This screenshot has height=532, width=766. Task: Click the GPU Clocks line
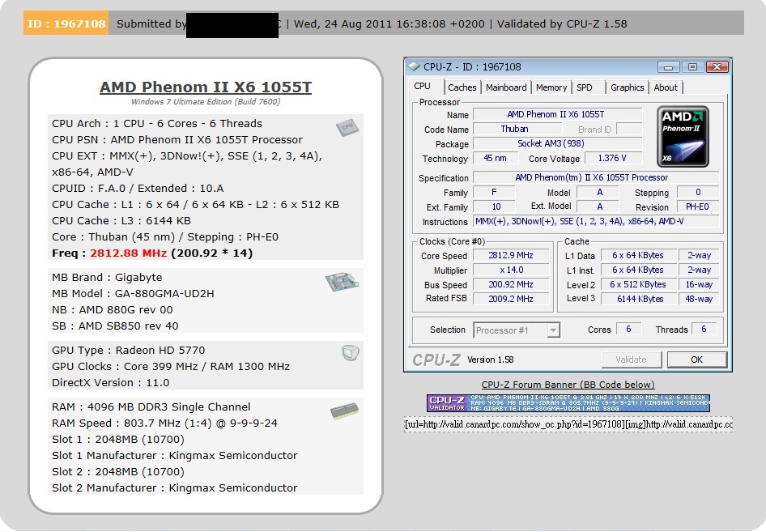[x=171, y=366]
